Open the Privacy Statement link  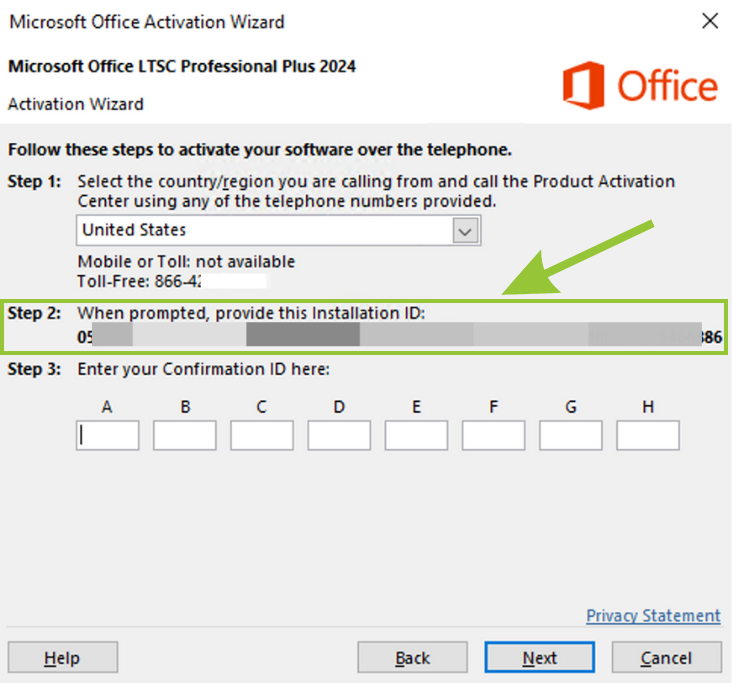point(653,615)
